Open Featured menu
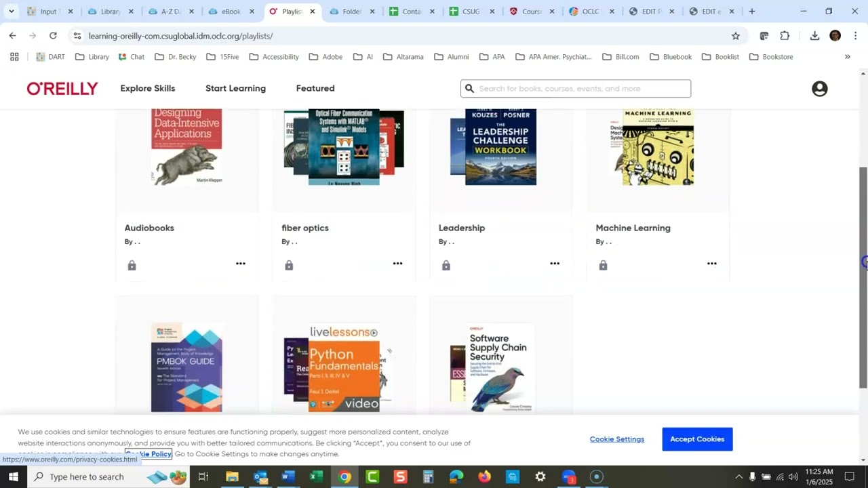 pos(315,89)
